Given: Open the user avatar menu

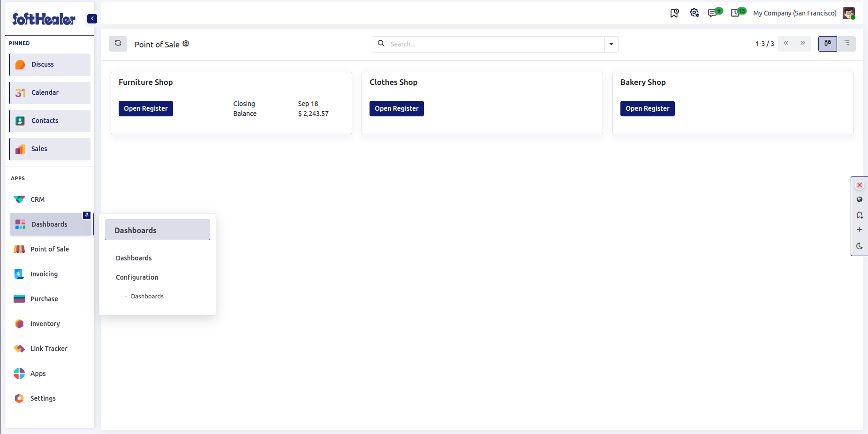Looking at the screenshot, I should pyautogui.click(x=849, y=13).
